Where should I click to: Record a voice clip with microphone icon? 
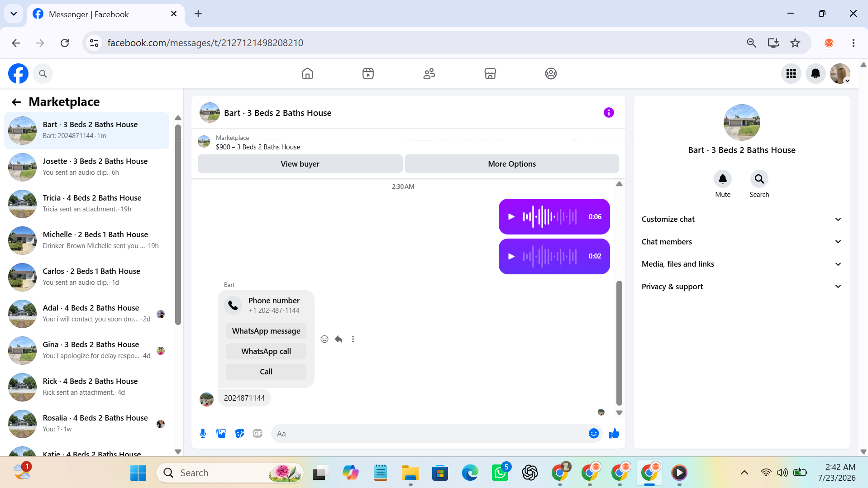click(x=203, y=434)
